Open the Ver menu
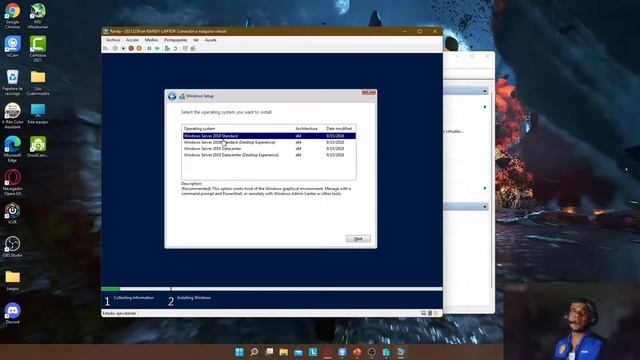Viewport: 640px width, 360px height. click(x=196, y=40)
